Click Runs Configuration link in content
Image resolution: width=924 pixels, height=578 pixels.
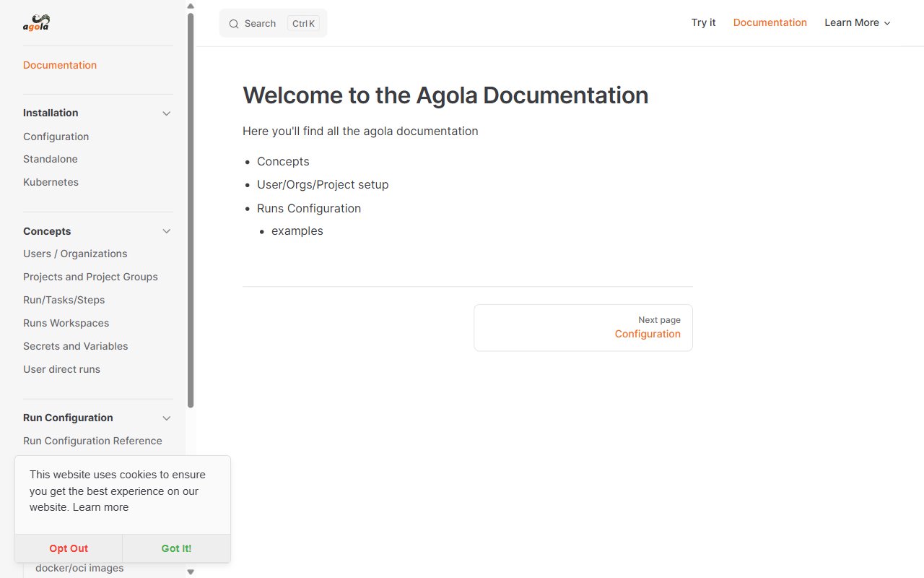(309, 208)
